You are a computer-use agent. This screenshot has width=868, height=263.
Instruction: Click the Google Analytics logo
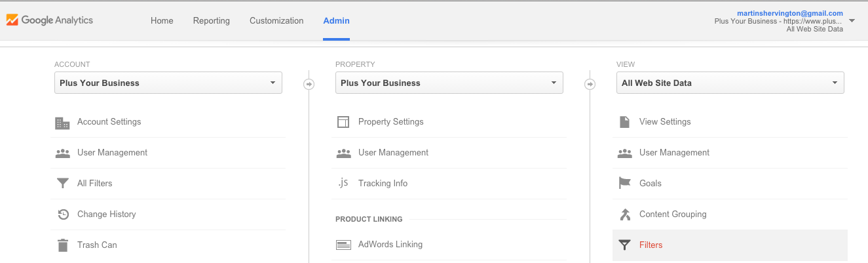coord(50,20)
